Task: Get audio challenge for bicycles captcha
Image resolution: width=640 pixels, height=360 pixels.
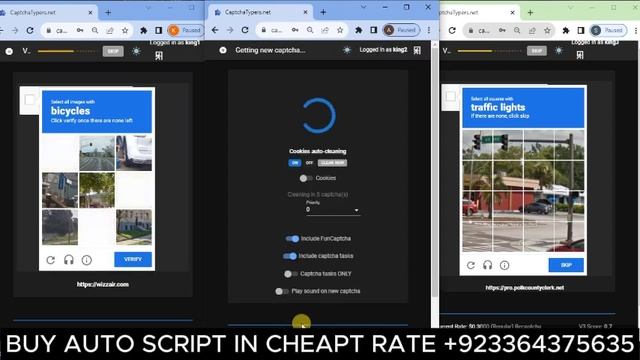Action: [x=69, y=260]
